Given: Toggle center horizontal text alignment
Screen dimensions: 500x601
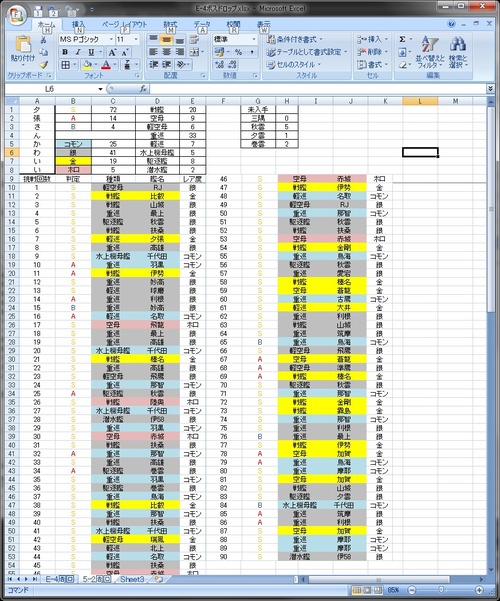Looking at the screenshot, I should (x=166, y=52).
